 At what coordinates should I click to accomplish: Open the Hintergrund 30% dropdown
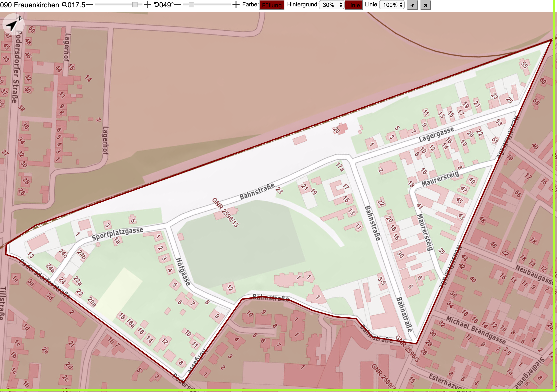coord(331,5)
